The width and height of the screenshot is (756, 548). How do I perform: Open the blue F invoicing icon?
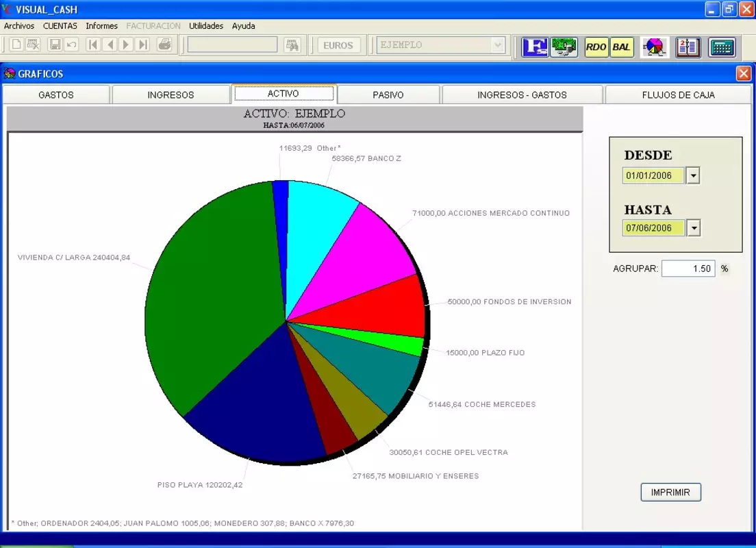[535, 47]
